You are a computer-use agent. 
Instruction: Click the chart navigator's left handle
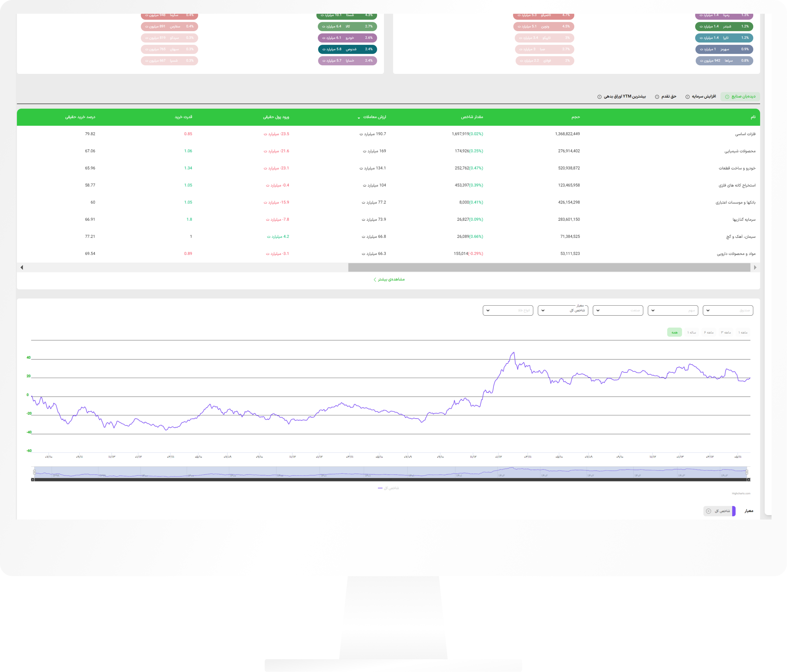34,472
